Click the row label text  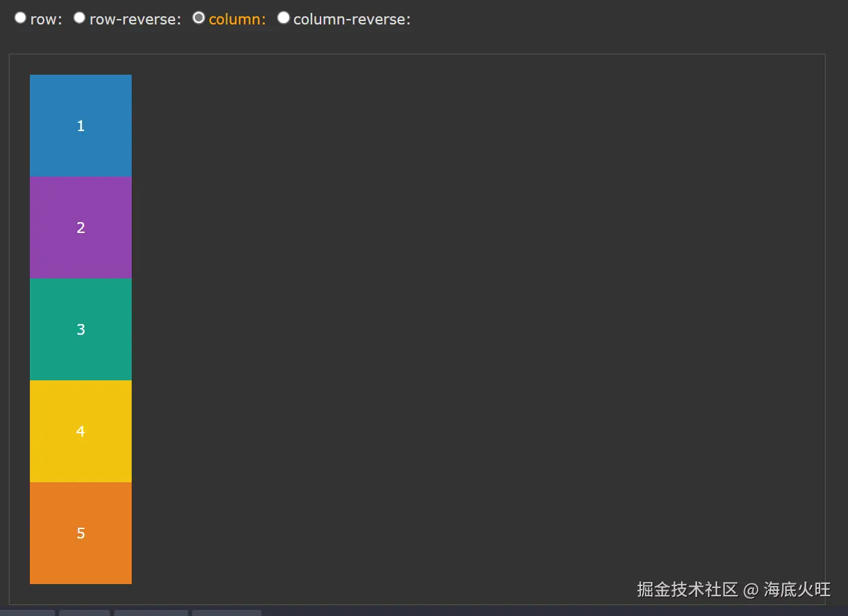point(48,19)
